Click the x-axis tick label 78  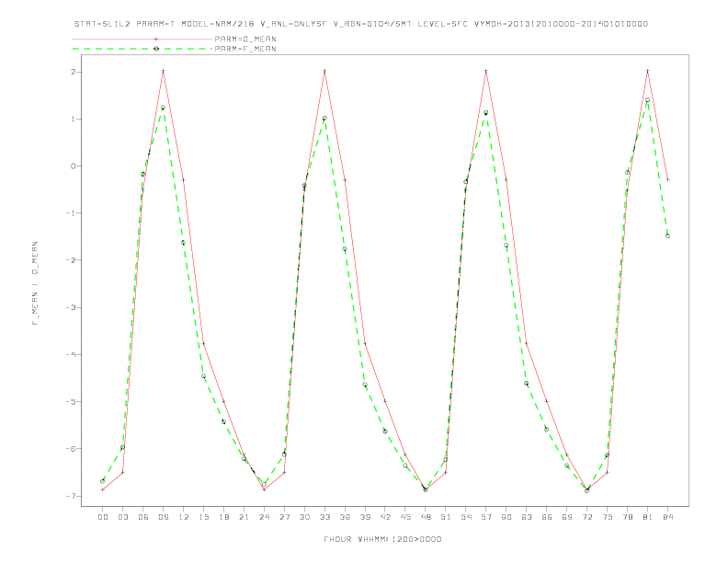point(627,517)
